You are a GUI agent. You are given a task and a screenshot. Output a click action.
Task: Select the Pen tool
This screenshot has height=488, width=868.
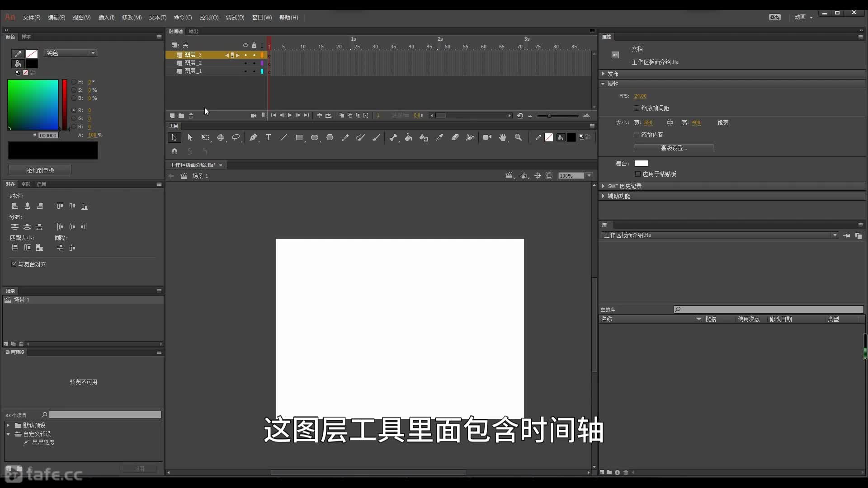tap(253, 137)
